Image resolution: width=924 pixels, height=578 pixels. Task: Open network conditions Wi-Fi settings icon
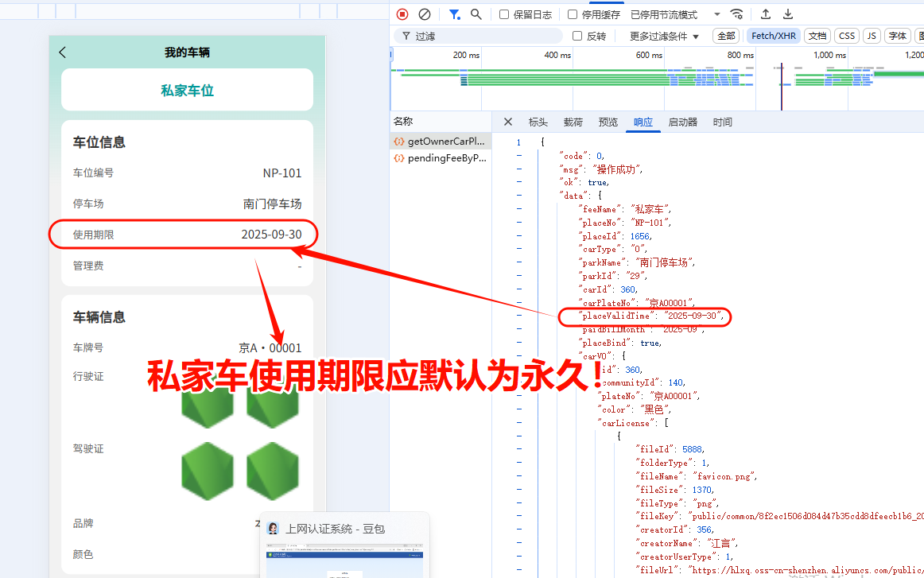coord(737,14)
